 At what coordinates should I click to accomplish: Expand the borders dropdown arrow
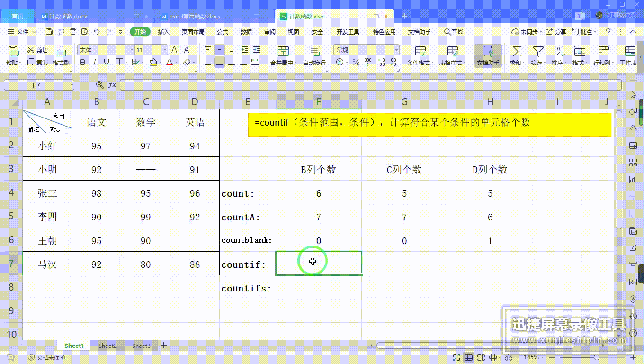[126, 63]
